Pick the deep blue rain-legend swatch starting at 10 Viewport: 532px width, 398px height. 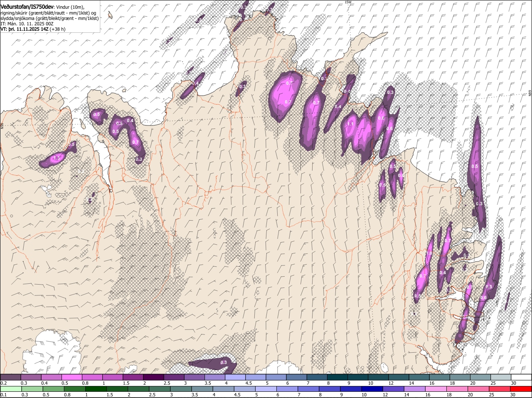[x=372, y=389]
